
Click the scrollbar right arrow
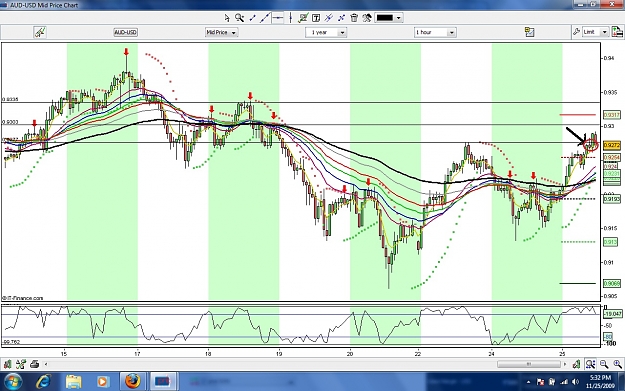coord(565,364)
